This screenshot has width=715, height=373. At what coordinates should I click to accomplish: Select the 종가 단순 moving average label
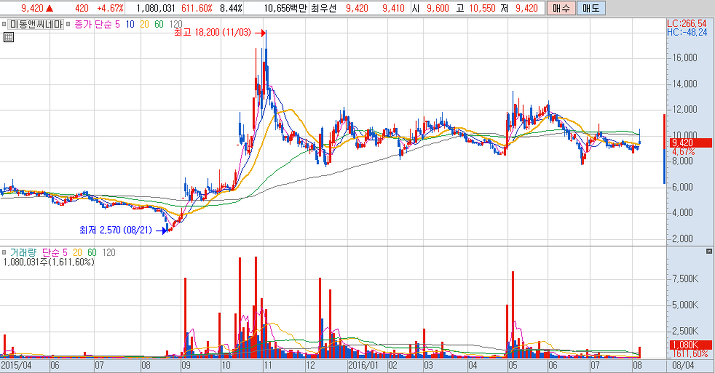(x=93, y=24)
